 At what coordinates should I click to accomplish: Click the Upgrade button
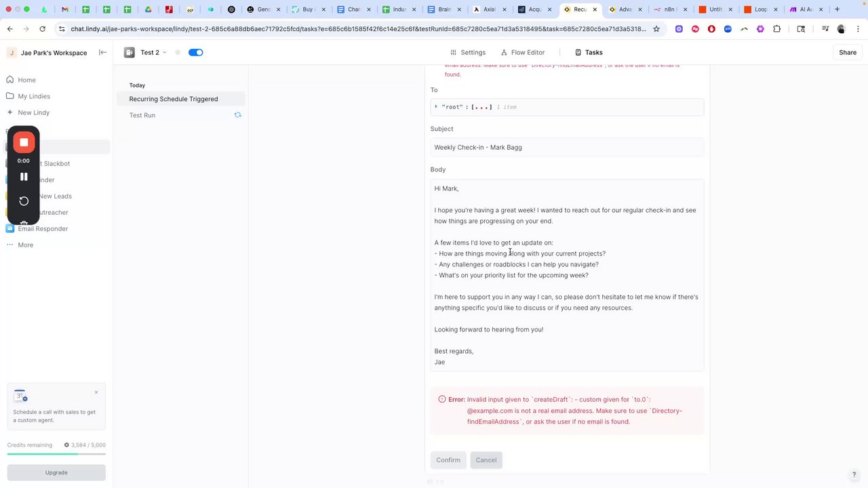click(x=56, y=472)
